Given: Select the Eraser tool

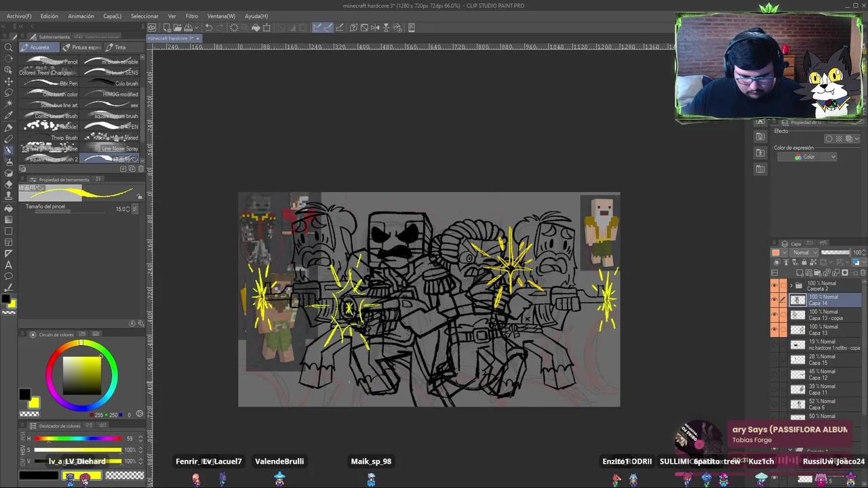Looking at the screenshot, I should [8, 184].
